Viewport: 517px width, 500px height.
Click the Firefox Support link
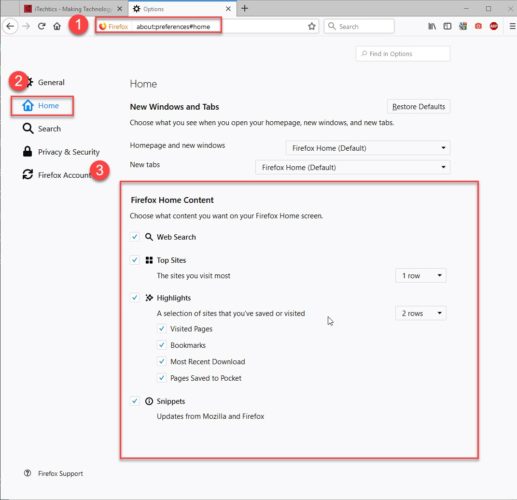coord(60,473)
